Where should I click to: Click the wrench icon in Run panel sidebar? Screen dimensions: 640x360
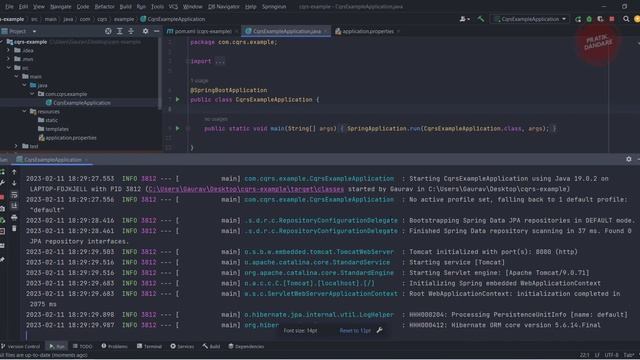[2, 183]
